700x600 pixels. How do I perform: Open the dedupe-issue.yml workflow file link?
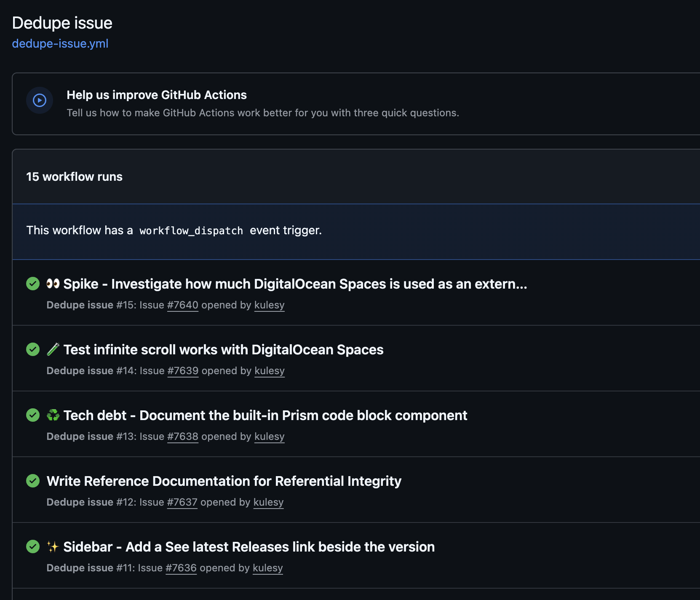[60, 43]
